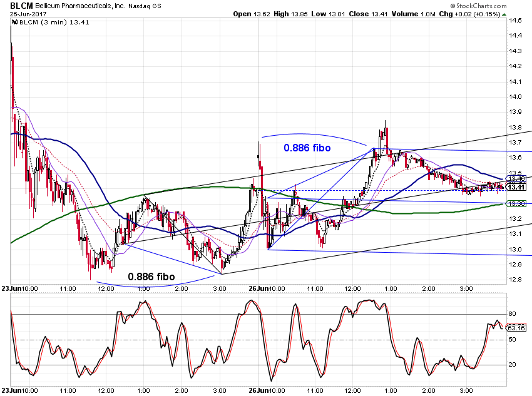The image size is (532, 396).
Task: Click the 20 level label on the oscillator
Action: [x=513, y=365]
